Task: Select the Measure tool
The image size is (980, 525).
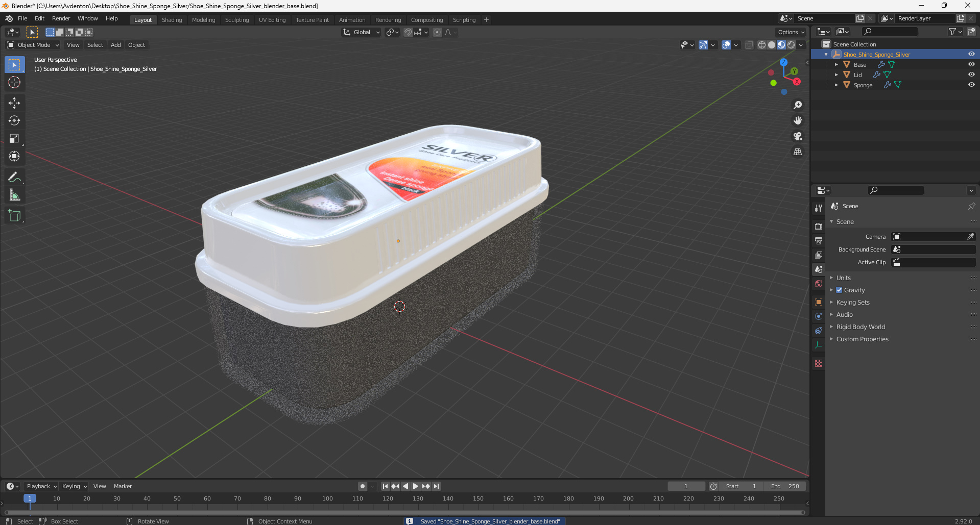Action: (x=14, y=195)
